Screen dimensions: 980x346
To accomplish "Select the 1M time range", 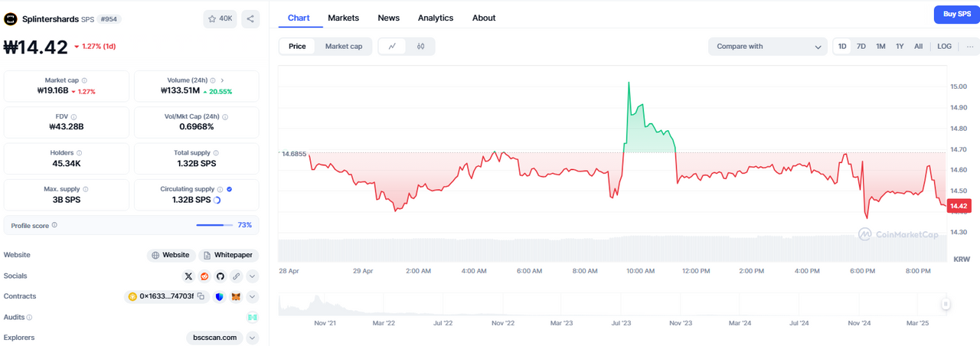I will [881, 47].
